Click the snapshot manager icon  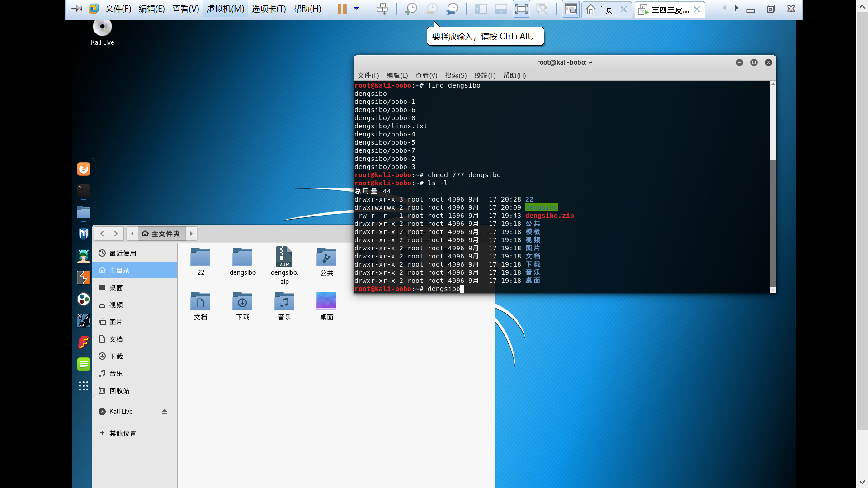pyautogui.click(x=452, y=9)
